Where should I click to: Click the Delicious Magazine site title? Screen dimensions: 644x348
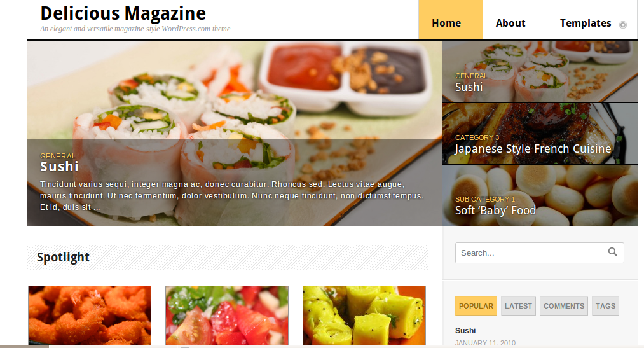[x=123, y=13]
